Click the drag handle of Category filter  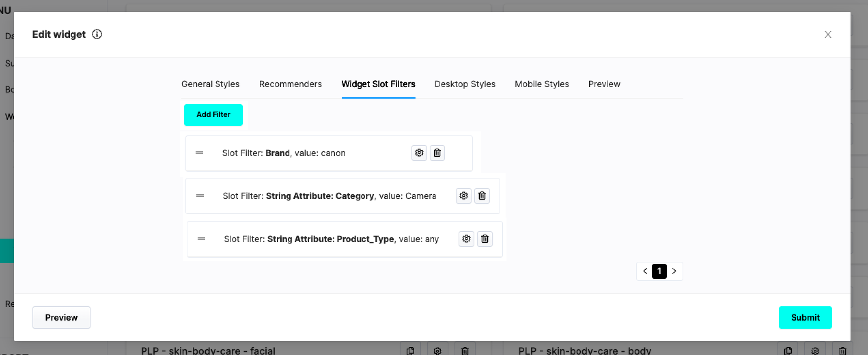coord(200,196)
